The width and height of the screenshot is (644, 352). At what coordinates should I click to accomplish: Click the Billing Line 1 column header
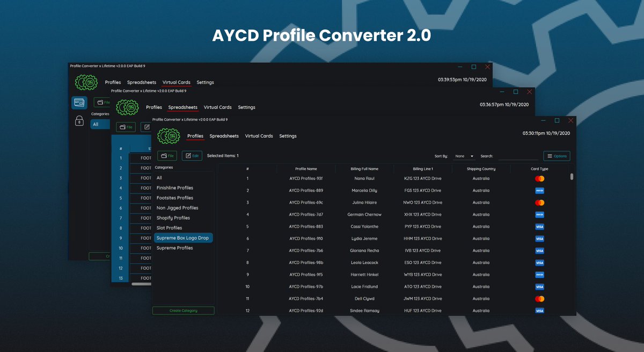[423, 169]
